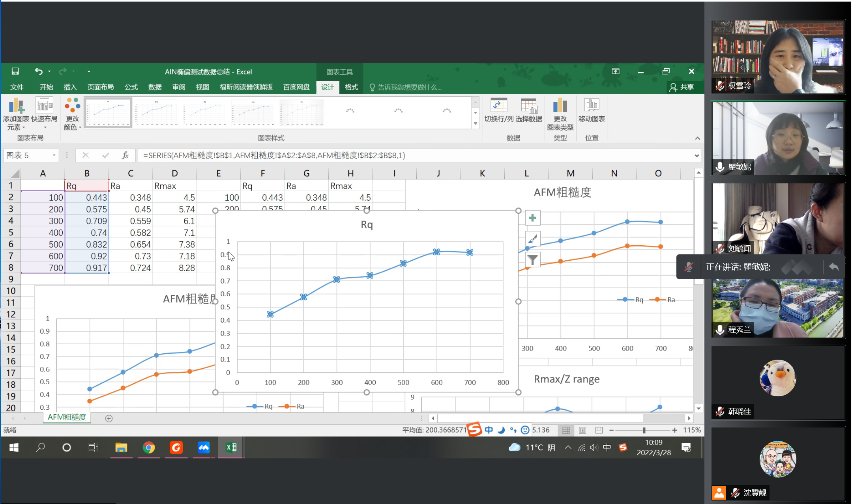Toggle Page Break Preview view

[x=599, y=430]
